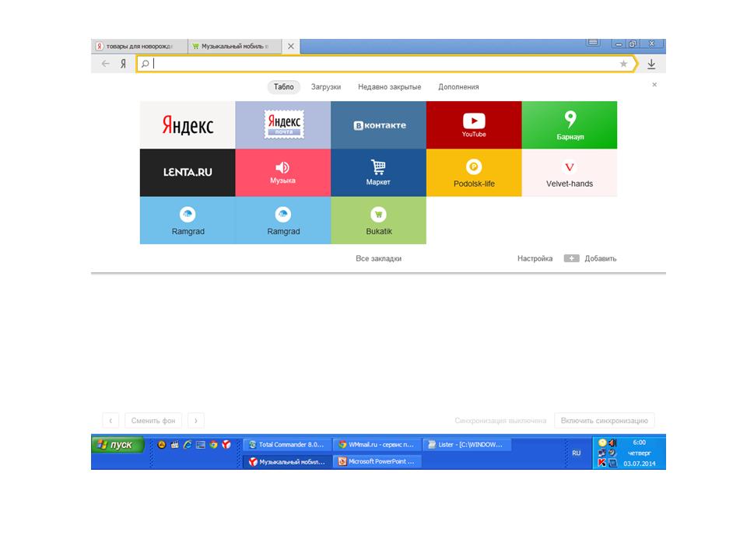Open the browser menu button in title bar
Viewport: 747px width, 560px height.
pos(593,43)
